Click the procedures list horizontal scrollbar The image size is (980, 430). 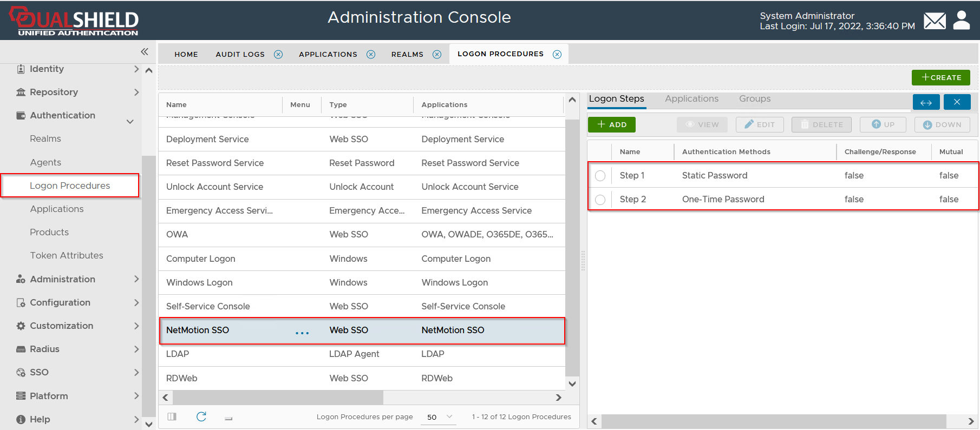click(278, 398)
